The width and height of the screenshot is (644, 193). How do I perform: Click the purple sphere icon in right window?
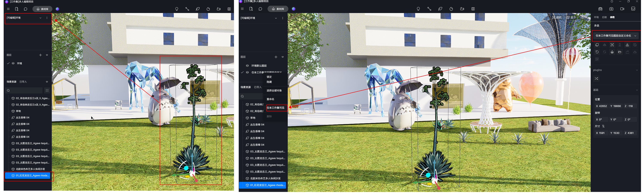click(293, 9)
